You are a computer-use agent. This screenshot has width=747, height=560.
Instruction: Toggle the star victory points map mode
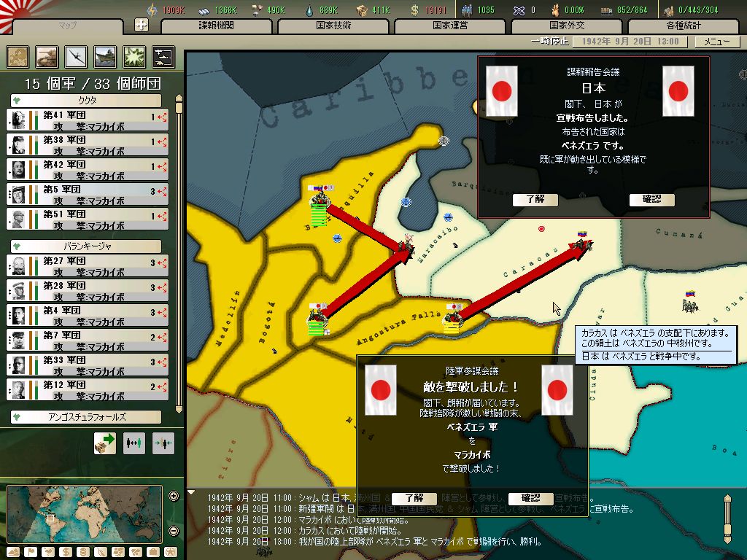170,553
